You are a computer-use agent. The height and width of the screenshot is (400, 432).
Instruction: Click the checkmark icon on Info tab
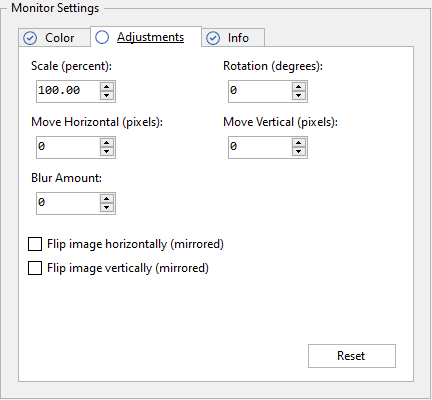[x=213, y=38]
